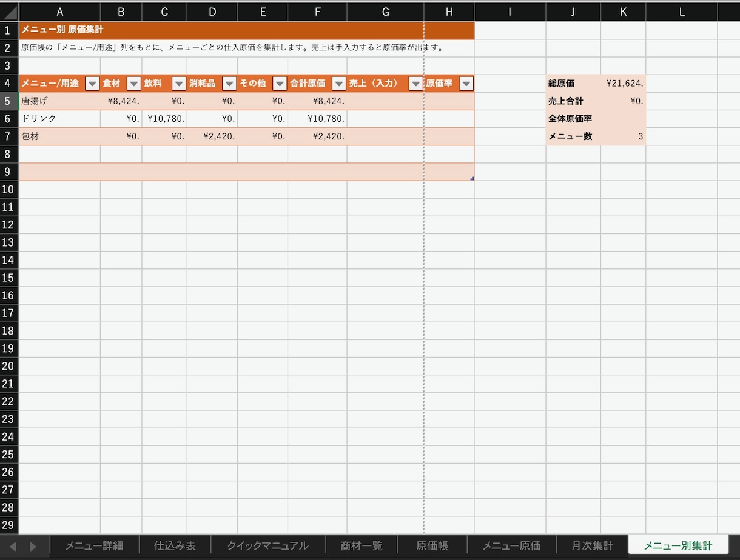Click the select-all corner triangle
Viewport: 740px width, 560px height.
tap(10, 12)
